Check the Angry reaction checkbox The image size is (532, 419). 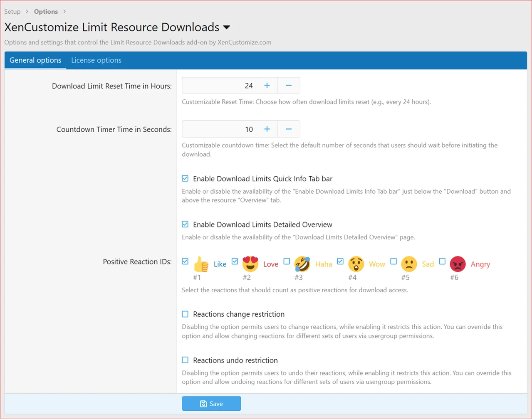[x=442, y=261]
